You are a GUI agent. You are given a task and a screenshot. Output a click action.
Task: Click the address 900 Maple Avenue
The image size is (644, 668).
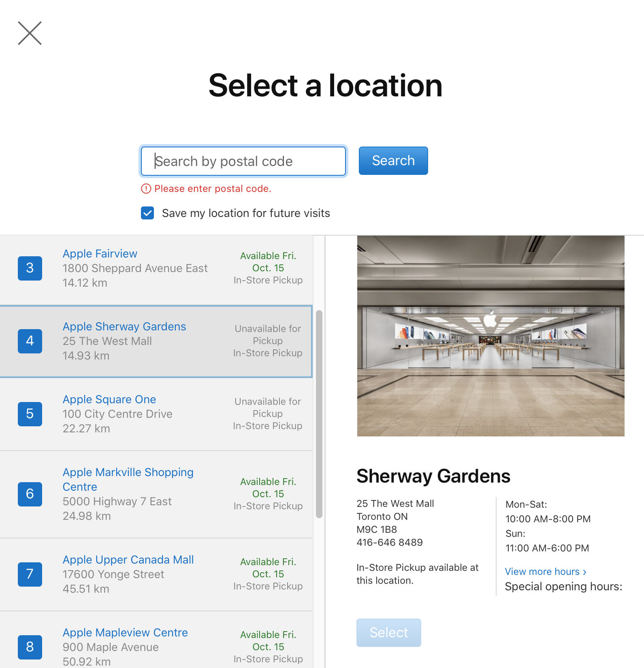111,647
